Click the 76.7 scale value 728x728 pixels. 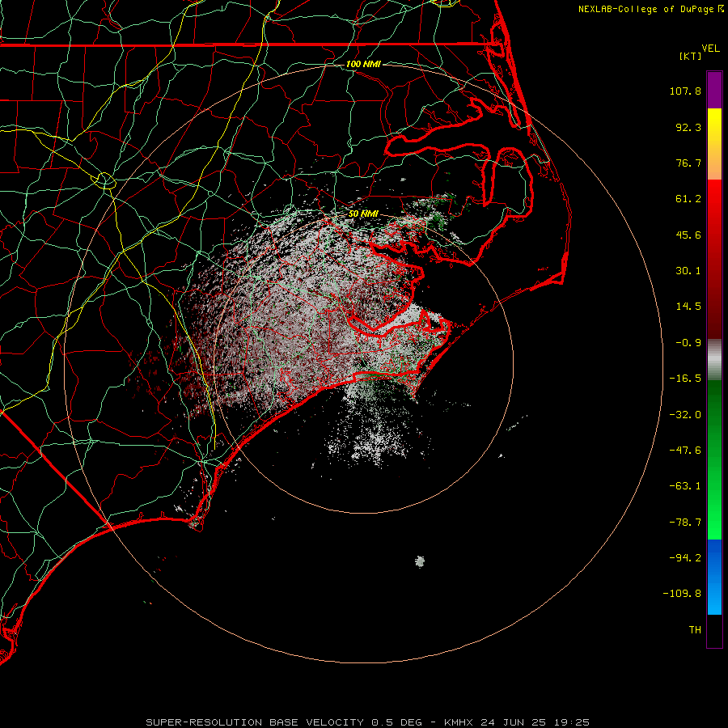point(688,163)
